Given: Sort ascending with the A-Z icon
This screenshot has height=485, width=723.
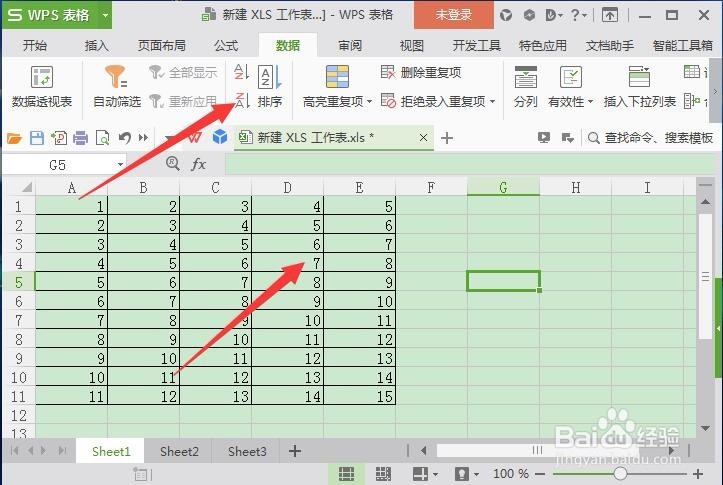Looking at the screenshot, I should [242, 72].
